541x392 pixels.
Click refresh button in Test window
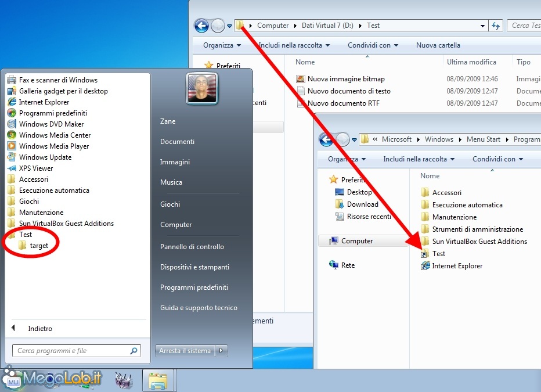click(496, 26)
